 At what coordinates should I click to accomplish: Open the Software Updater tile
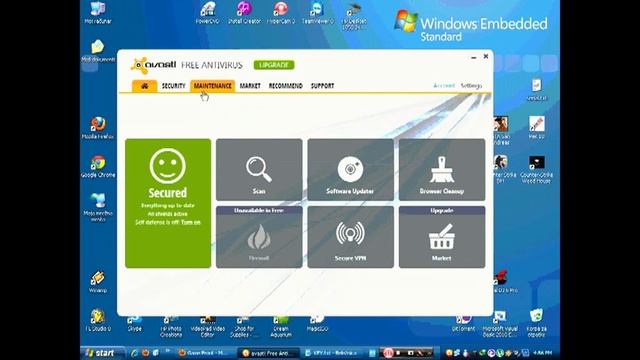351,169
